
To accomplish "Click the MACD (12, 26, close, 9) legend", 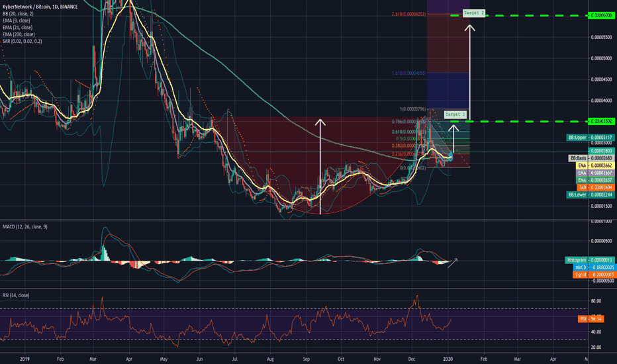I will pos(24,226).
